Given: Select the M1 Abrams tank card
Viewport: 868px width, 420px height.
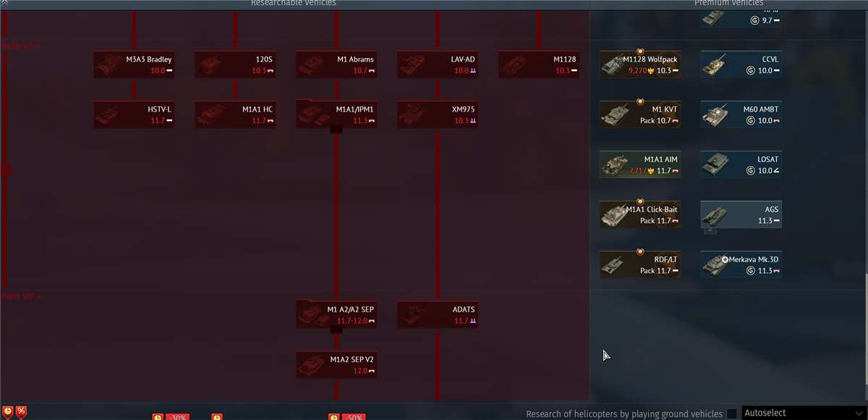Looking at the screenshot, I should [x=336, y=64].
